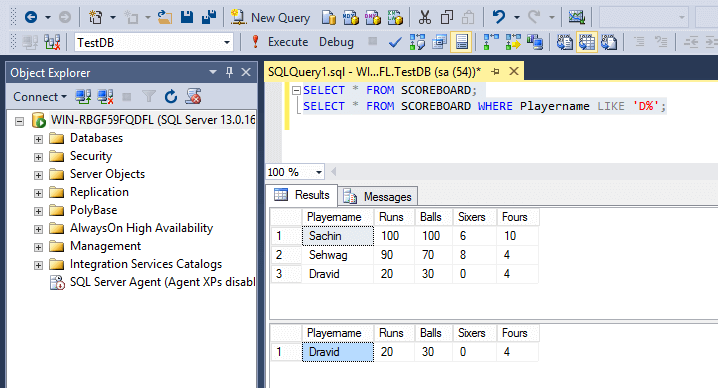Pin the SQLQuery1.sql tab

[495, 71]
